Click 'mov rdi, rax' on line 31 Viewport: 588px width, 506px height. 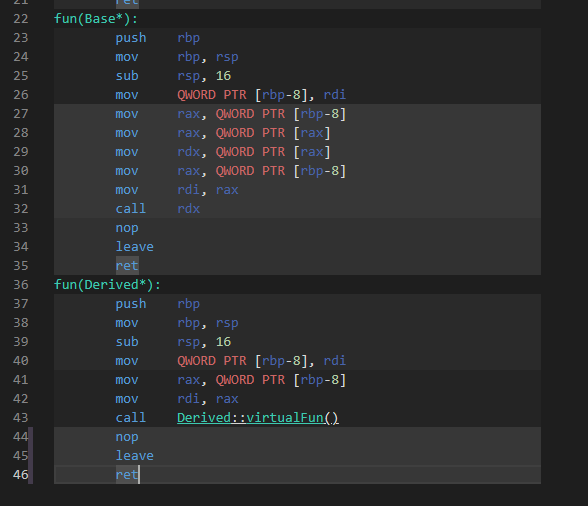177,190
